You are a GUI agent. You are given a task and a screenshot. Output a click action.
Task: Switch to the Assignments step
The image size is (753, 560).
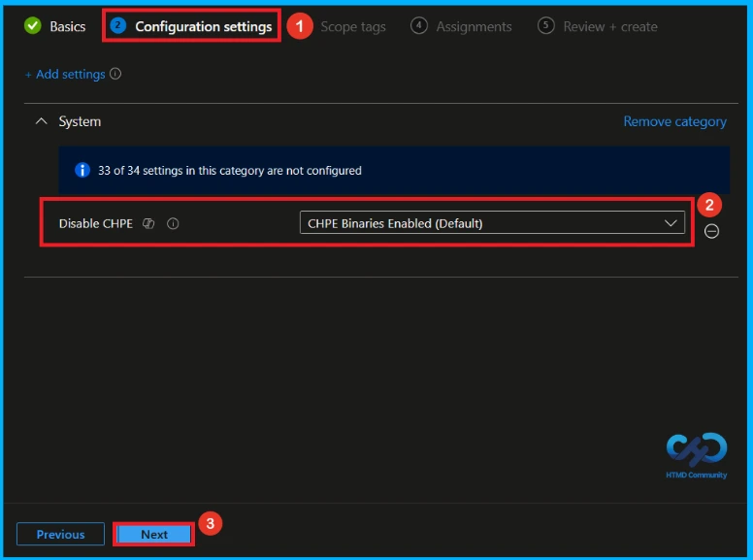(x=461, y=26)
